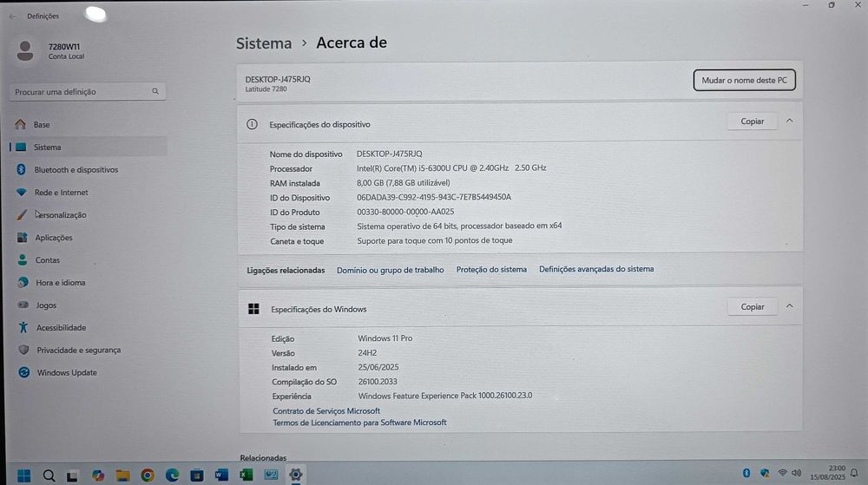This screenshot has width=868, height=485.
Task: Open 'Definições avançadas do sistema' link
Action: (x=596, y=269)
